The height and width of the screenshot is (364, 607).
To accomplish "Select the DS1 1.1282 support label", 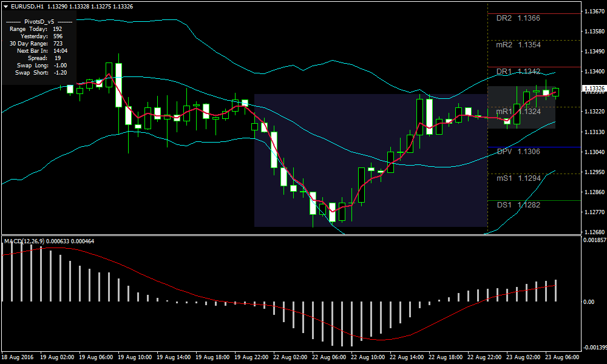I will point(518,205).
